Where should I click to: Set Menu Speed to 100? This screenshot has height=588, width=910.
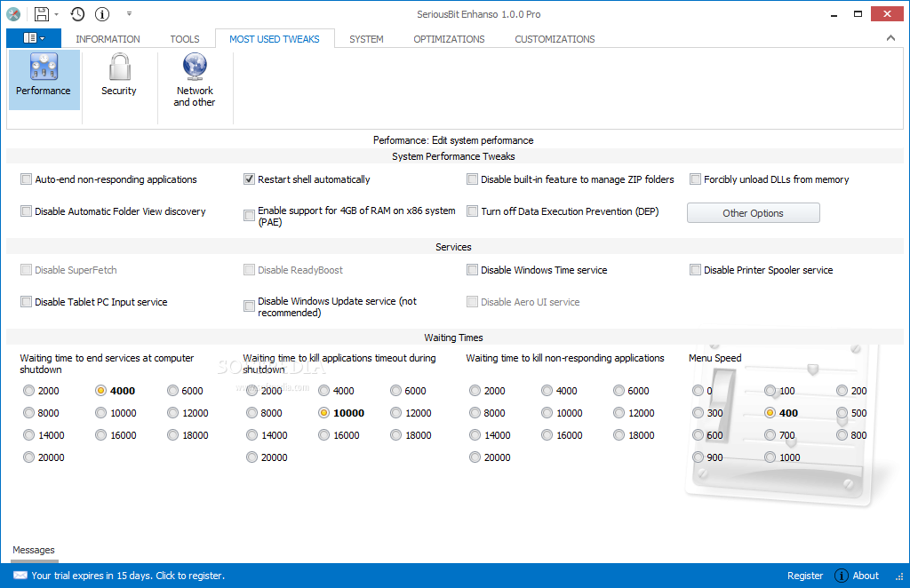(x=770, y=391)
